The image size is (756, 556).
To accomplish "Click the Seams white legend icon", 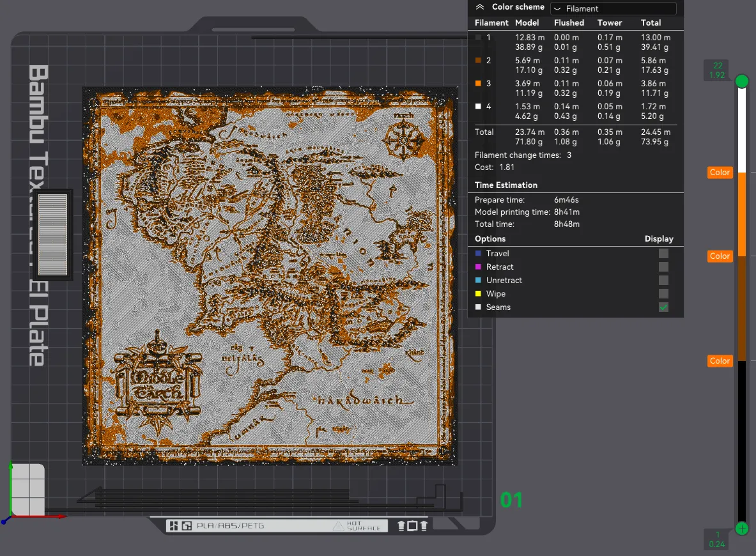I will 478,307.
